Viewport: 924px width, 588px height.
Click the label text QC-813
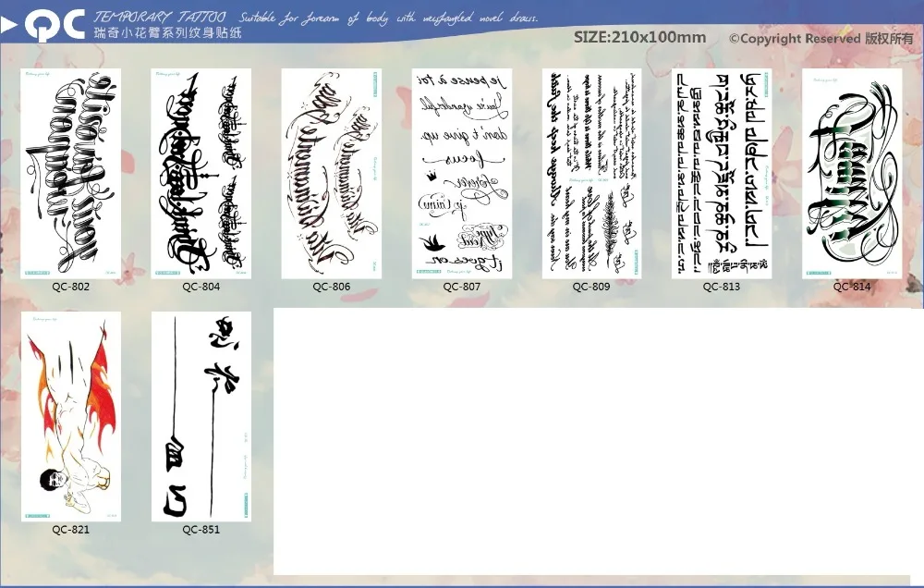(722, 287)
